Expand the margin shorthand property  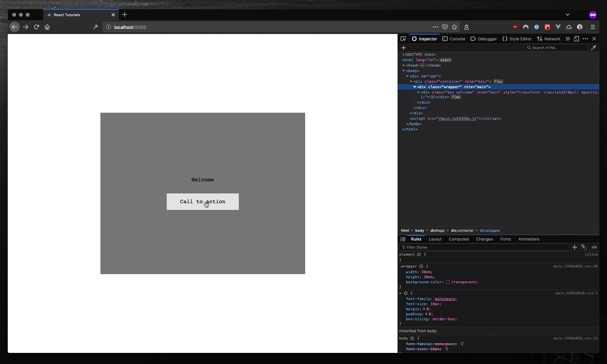(424, 309)
